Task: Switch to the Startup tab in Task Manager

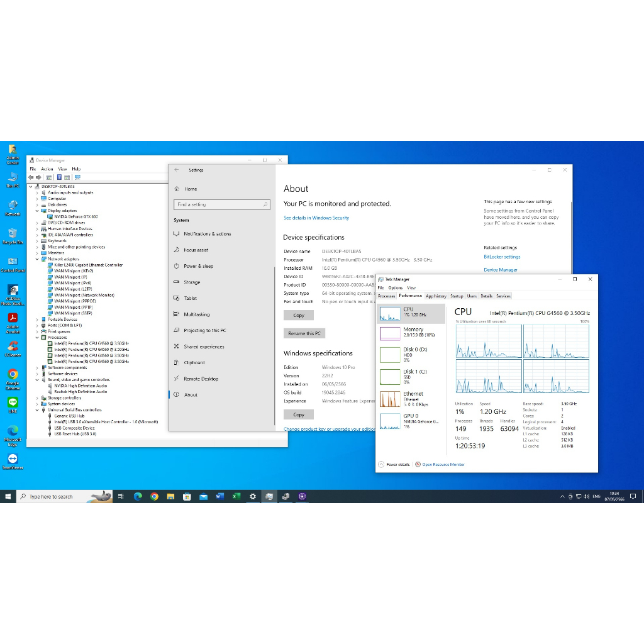Action: pyautogui.click(x=457, y=296)
